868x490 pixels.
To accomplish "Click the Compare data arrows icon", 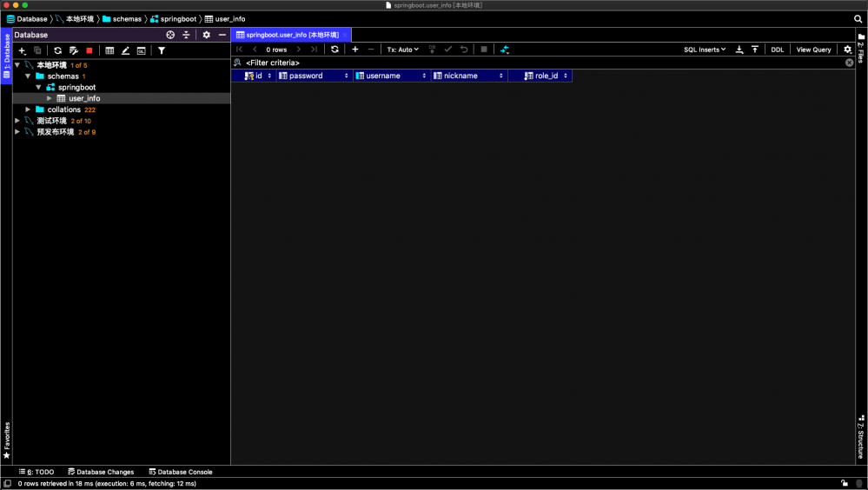I will coord(504,50).
